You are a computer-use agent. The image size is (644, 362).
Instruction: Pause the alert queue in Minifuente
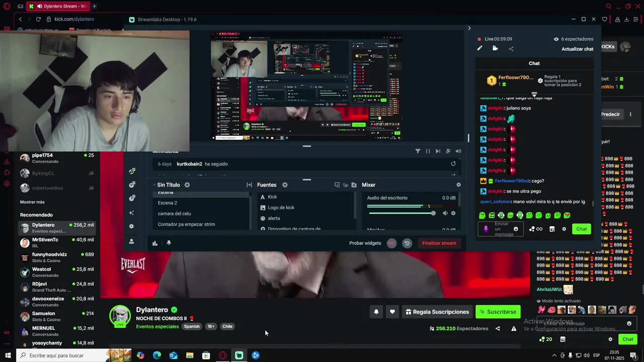point(428,151)
